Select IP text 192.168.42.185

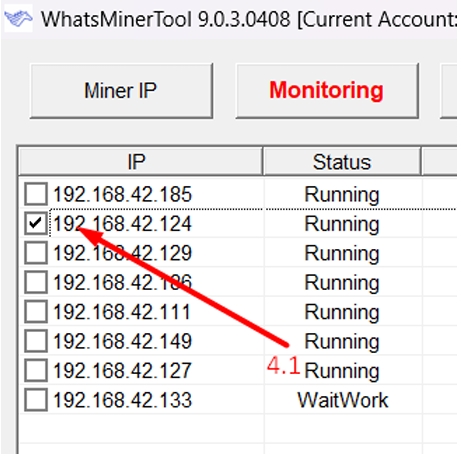click(x=123, y=194)
